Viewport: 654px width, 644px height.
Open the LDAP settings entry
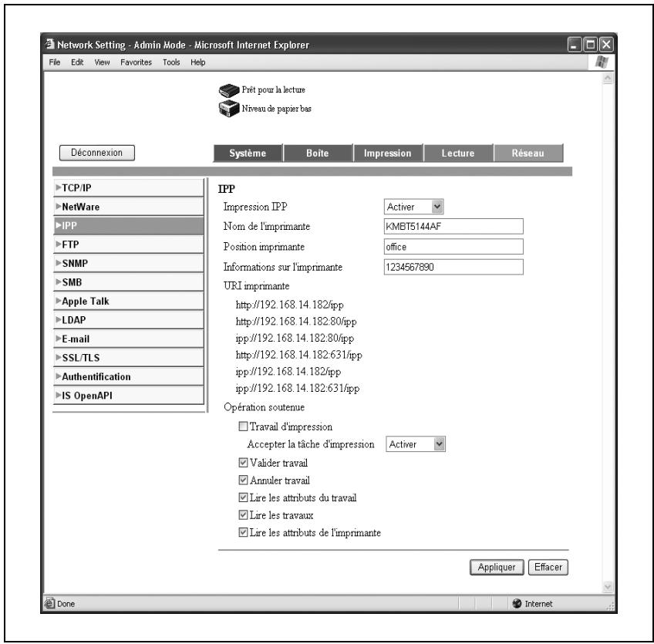[129, 320]
